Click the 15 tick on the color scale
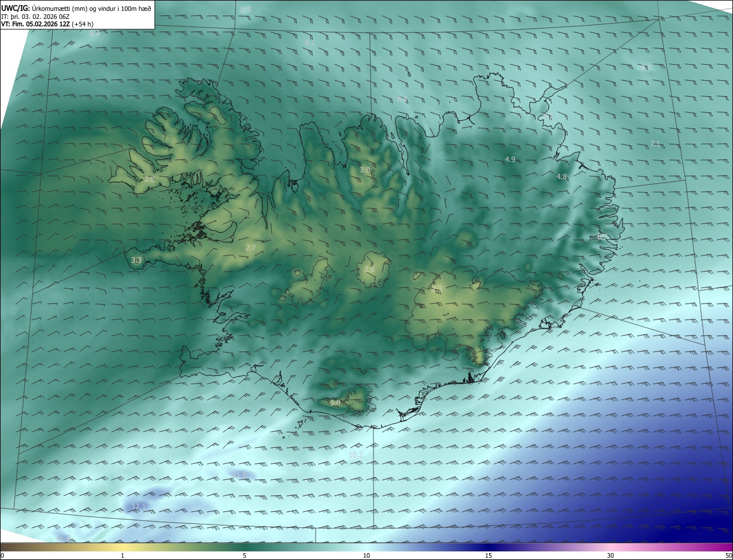733x560 pixels. pos(488,555)
